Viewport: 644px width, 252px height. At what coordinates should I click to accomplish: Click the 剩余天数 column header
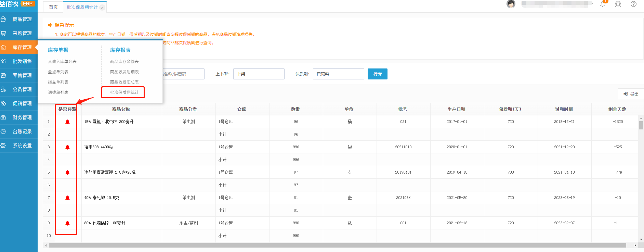(x=617, y=109)
